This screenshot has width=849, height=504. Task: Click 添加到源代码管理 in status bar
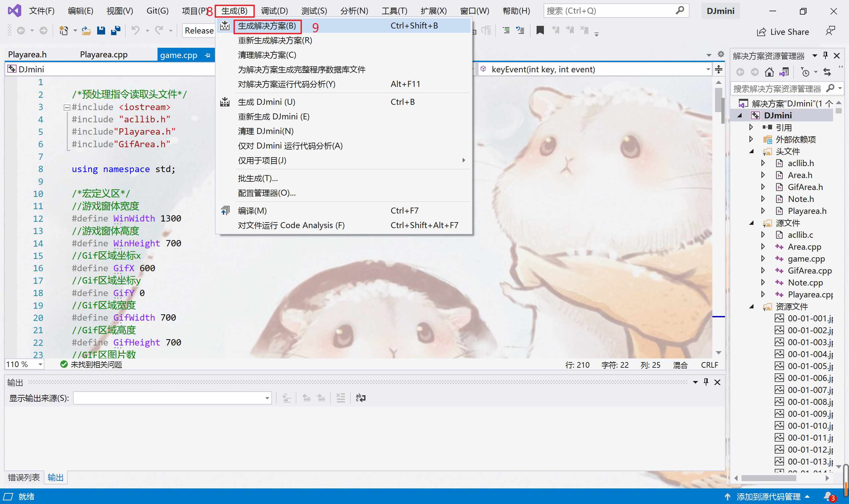click(768, 496)
